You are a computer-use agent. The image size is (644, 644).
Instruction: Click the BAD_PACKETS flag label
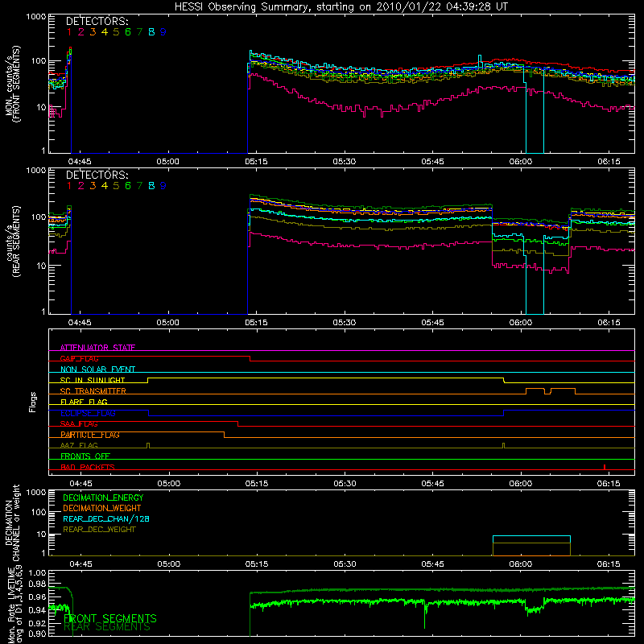pos(88,467)
